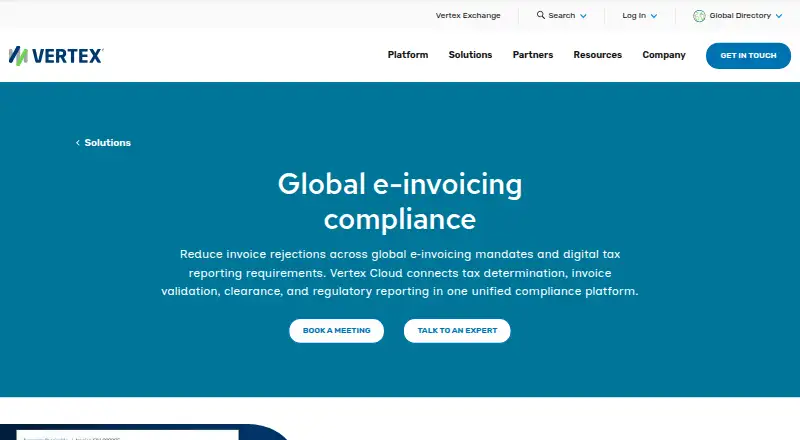800x440 pixels.
Task: Go back via Solutions breadcrumb link
Action: [108, 143]
